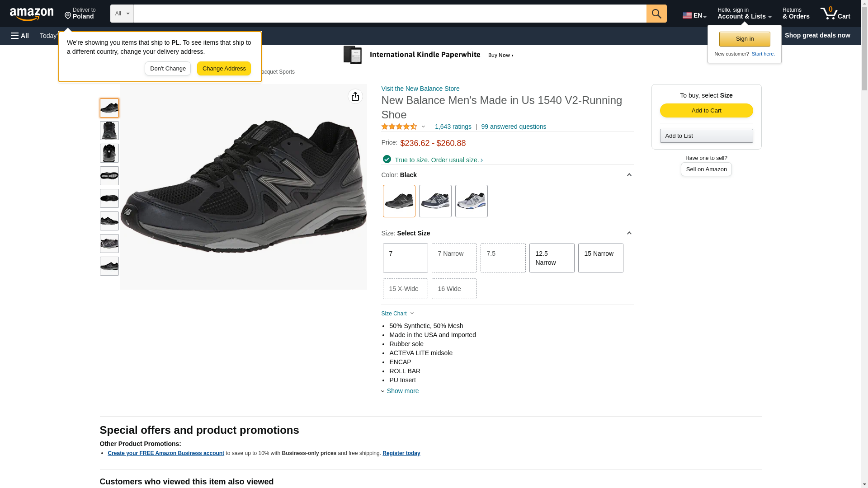The image size is (868, 488).
Task: Open the shopping cart icon
Action: [x=835, y=14]
